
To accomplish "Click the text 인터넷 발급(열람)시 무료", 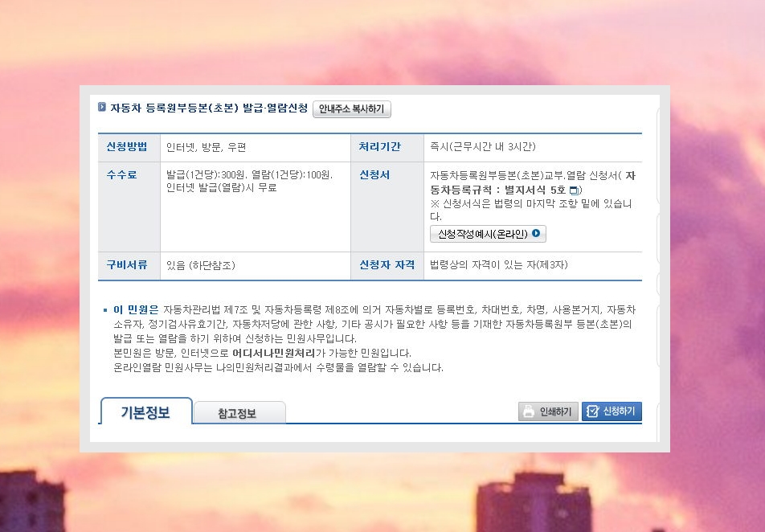I will [222, 188].
